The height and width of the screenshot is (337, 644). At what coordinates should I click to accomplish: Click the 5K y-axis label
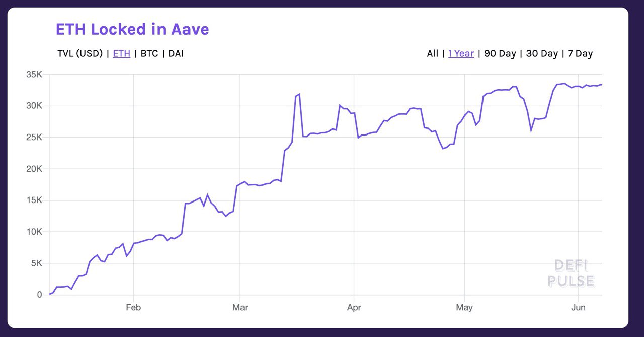tap(36, 263)
